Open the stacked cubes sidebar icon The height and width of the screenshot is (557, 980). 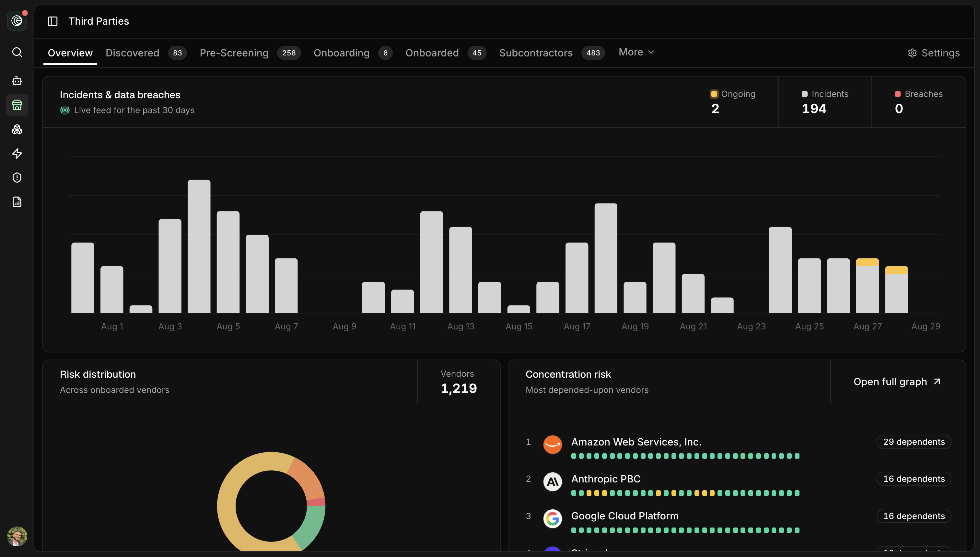pos(17,129)
